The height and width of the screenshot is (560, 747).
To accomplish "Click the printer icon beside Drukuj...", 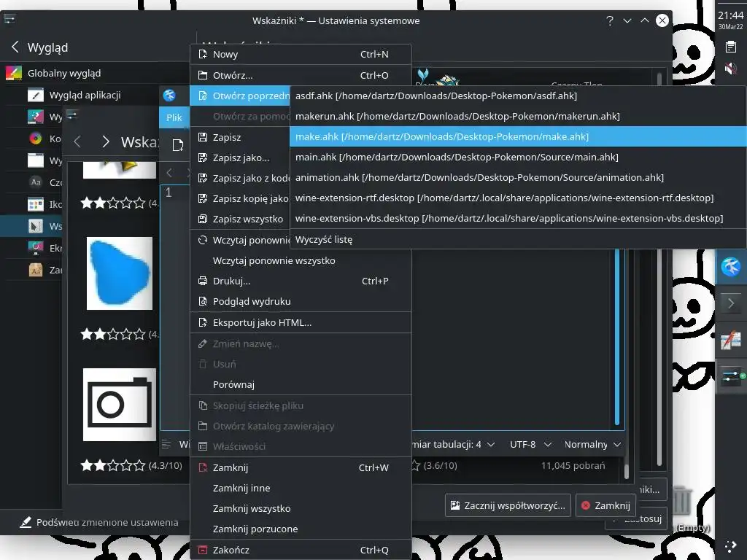I will pos(203,281).
